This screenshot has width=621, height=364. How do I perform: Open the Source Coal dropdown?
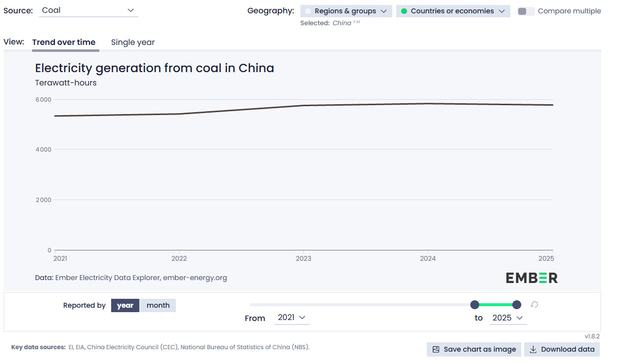88,10
